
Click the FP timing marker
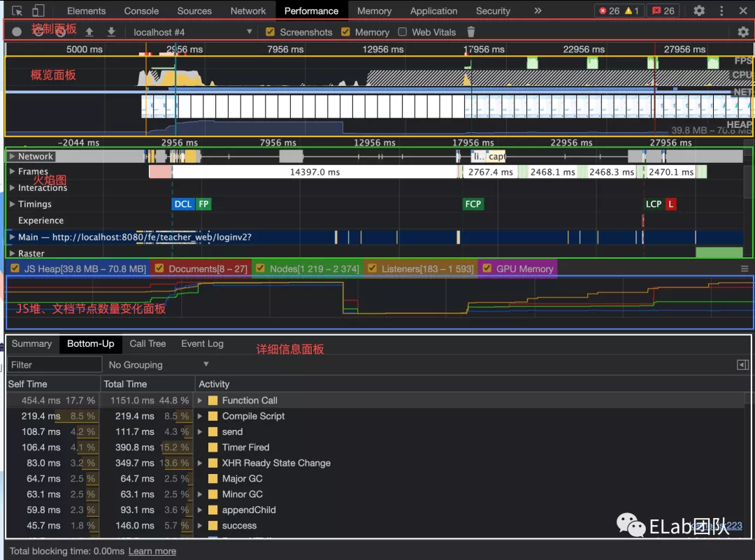pyautogui.click(x=203, y=204)
